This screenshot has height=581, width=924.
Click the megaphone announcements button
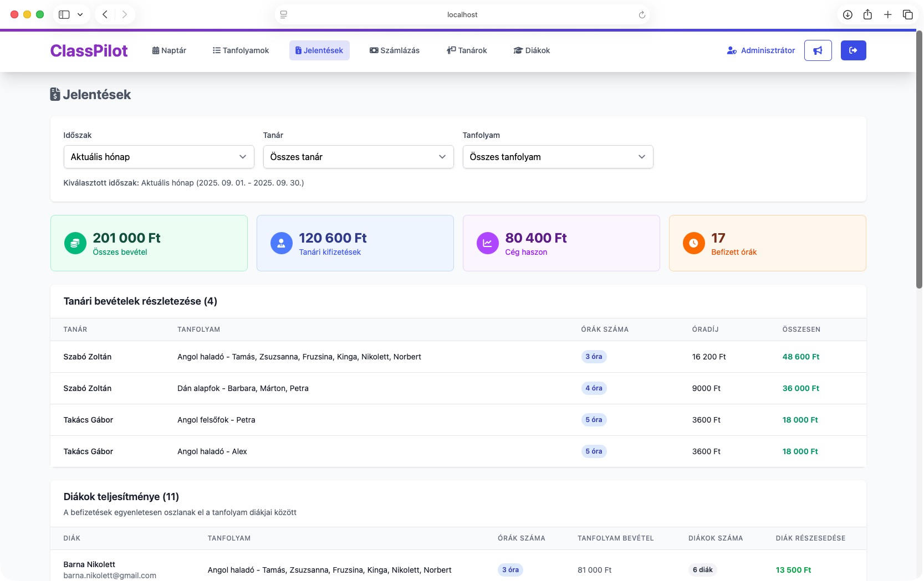click(818, 50)
